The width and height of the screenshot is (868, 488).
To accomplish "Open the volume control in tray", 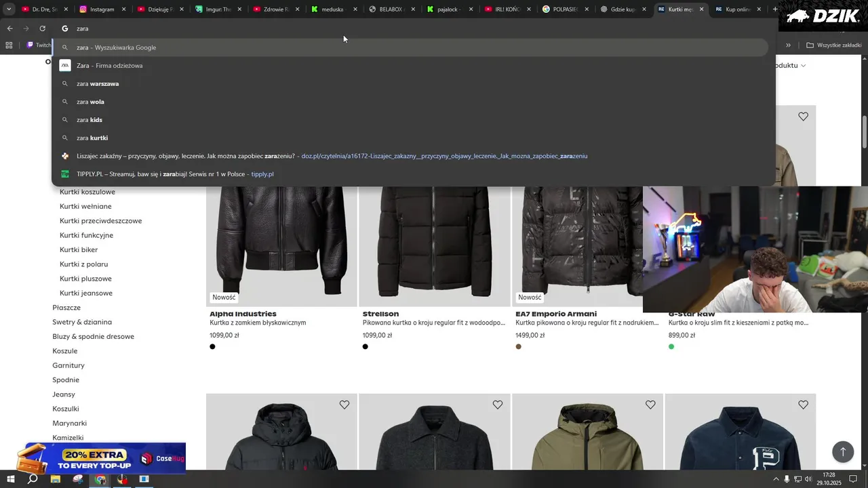I will 808,479.
